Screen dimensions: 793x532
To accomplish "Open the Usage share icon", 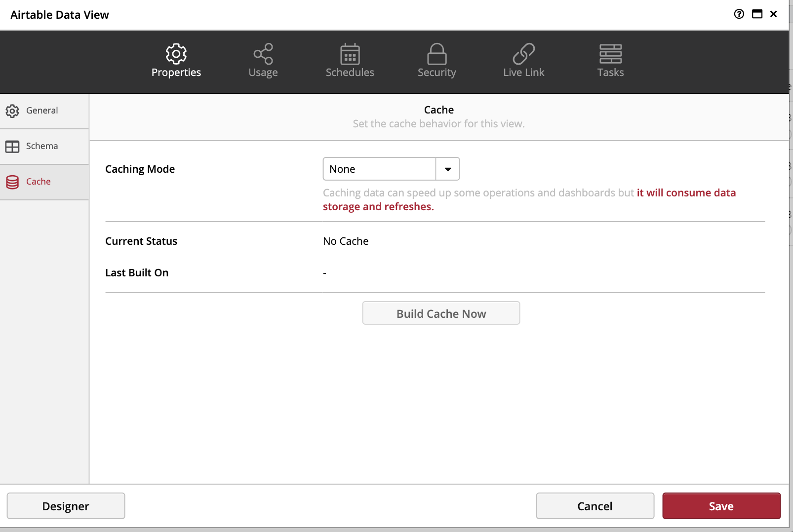I will (x=263, y=54).
